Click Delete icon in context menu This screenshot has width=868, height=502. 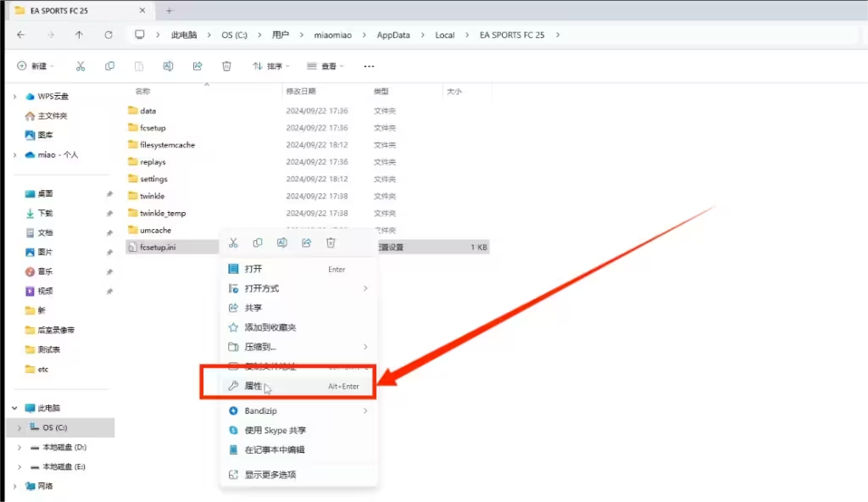click(x=331, y=243)
